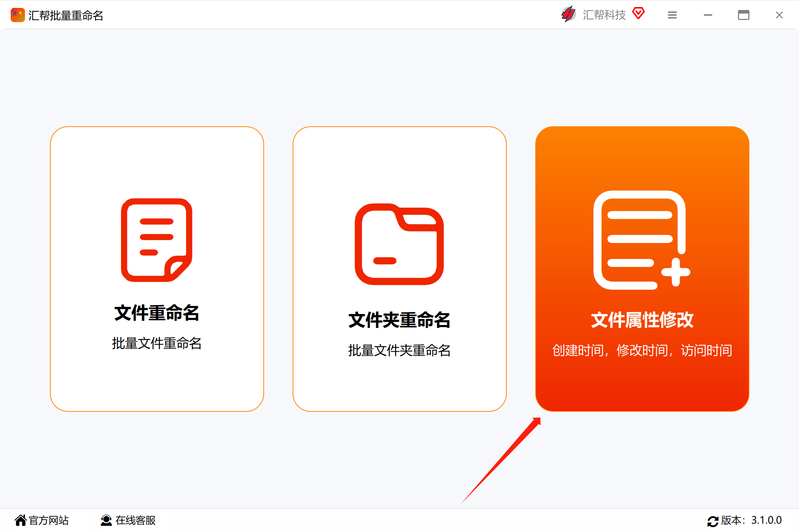Maximize the application window
Viewport: 799px width, 532px height.
pos(744,15)
